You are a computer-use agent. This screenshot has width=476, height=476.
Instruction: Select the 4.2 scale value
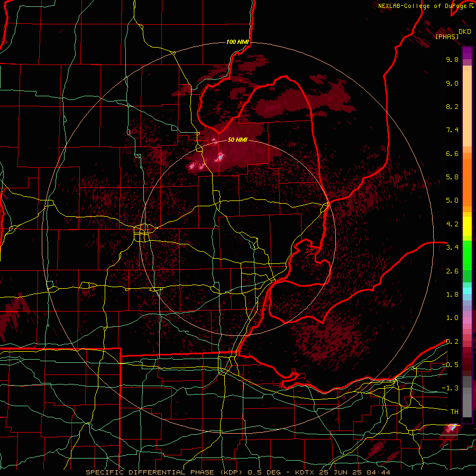[x=452, y=224]
